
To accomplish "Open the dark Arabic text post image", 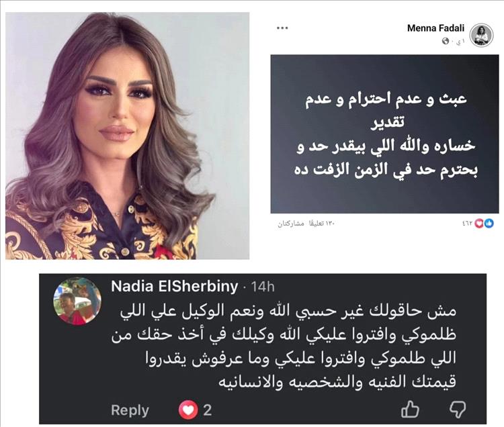I will (x=384, y=134).
